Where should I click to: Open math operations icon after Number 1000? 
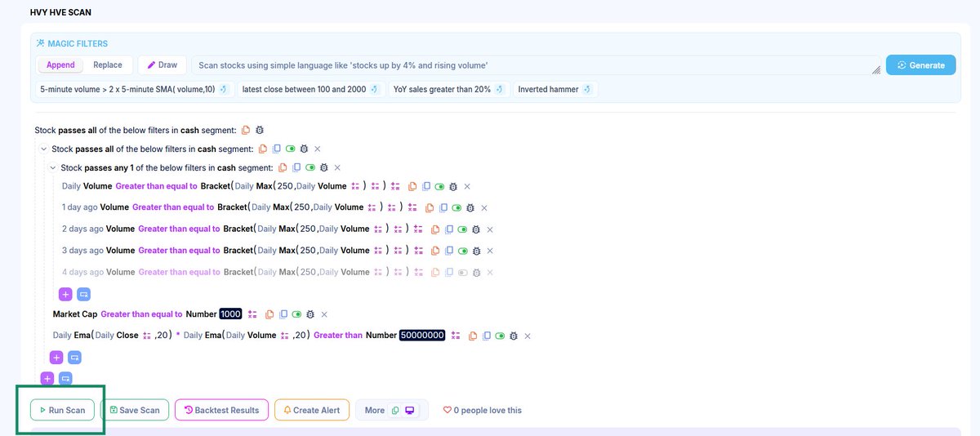[252, 314]
